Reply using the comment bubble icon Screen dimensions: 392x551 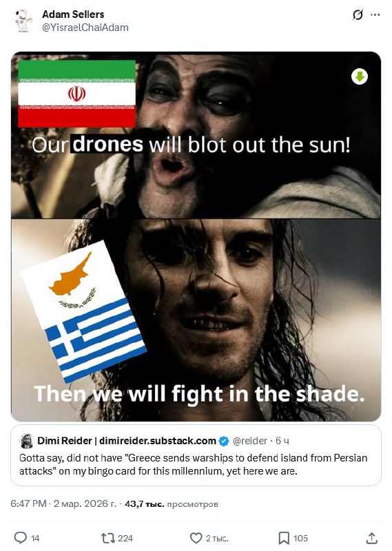coord(21,538)
